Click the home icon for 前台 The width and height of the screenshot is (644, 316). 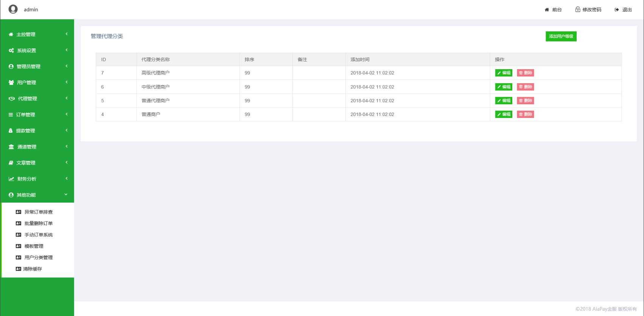pyautogui.click(x=547, y=10)
